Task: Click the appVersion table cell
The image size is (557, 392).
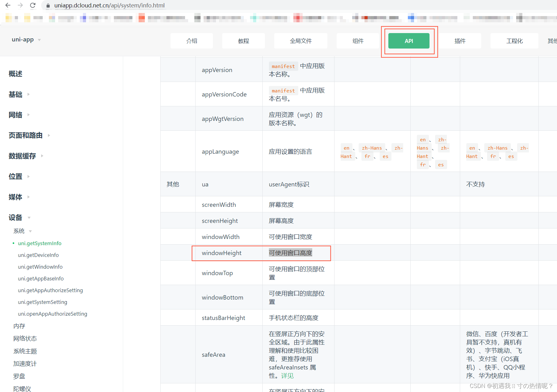Action: [x=229, y=70]
